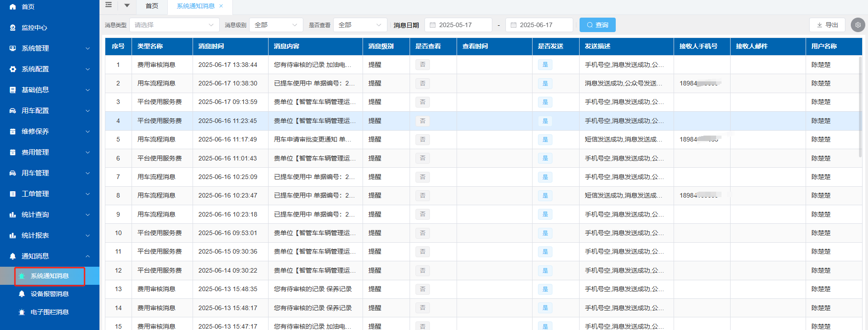Open the 消息类型 dropdown
868x330 pixels.
[x=174, y=25]
